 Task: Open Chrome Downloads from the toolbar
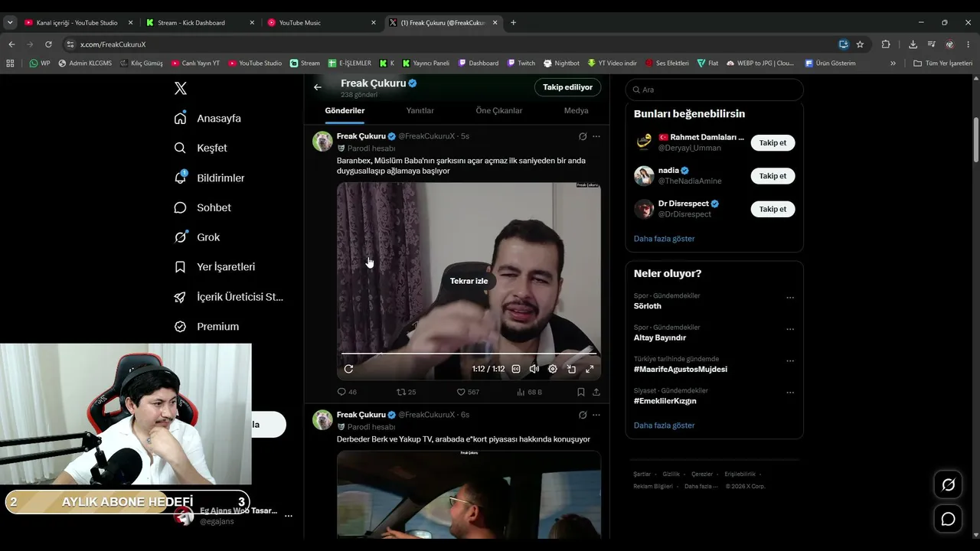[x=913, y=44]
